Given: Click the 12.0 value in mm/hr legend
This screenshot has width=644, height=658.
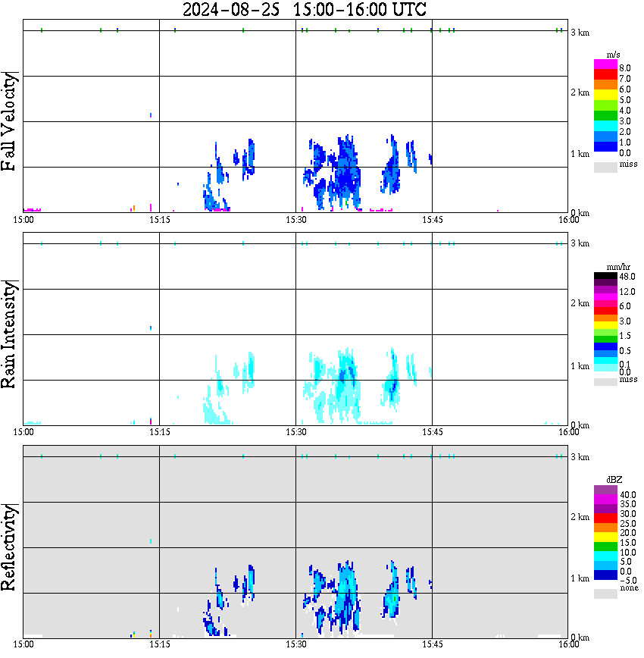Looking at the screenshot, I should pos(627,291).
